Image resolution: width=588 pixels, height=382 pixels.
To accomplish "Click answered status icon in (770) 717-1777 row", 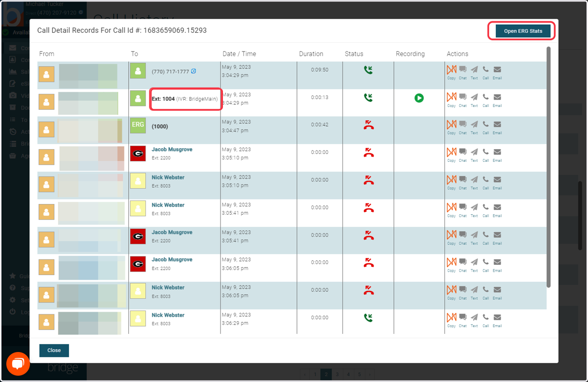I will 368,70.
